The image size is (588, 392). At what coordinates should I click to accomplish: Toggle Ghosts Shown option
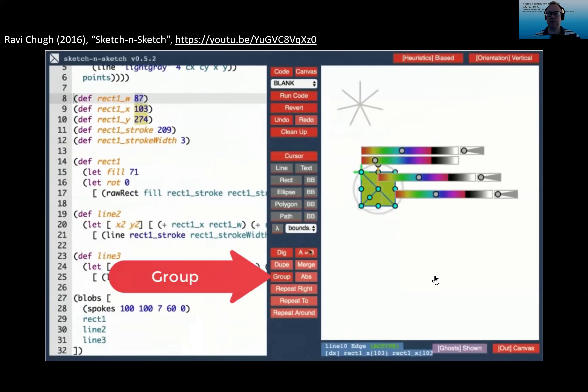point(459,348)
